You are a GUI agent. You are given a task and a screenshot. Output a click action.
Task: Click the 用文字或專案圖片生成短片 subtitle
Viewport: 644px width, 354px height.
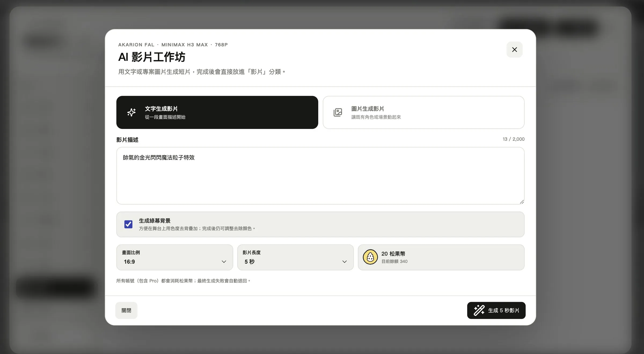(x=202, y=72)
